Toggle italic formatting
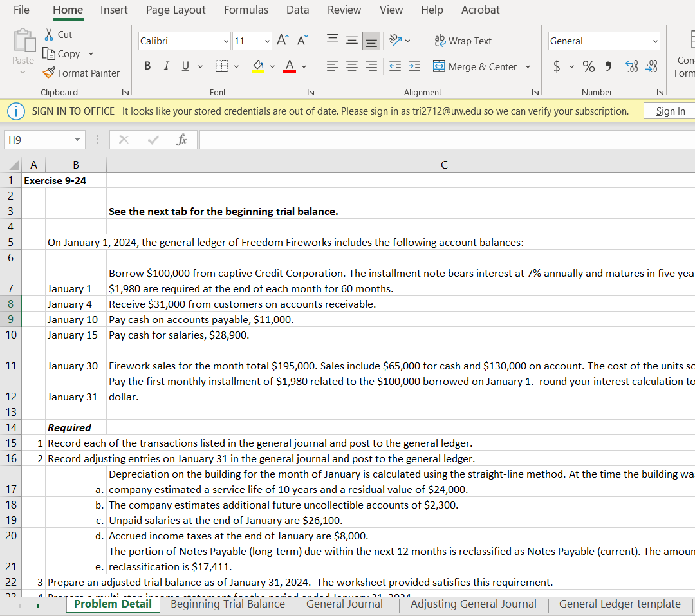The height and width of the screenshot is (616, 695). point(165,66)
